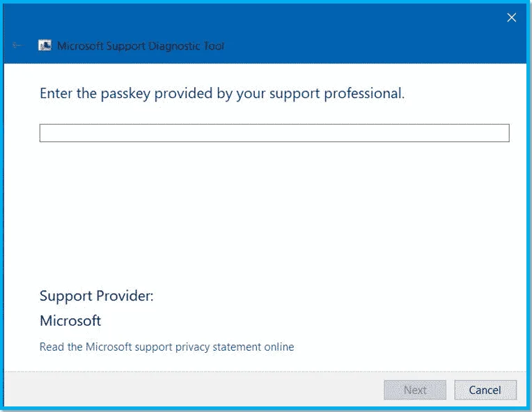Click the Cancel button
This screenshot has height=412, width=532.
tap(485, 390)
